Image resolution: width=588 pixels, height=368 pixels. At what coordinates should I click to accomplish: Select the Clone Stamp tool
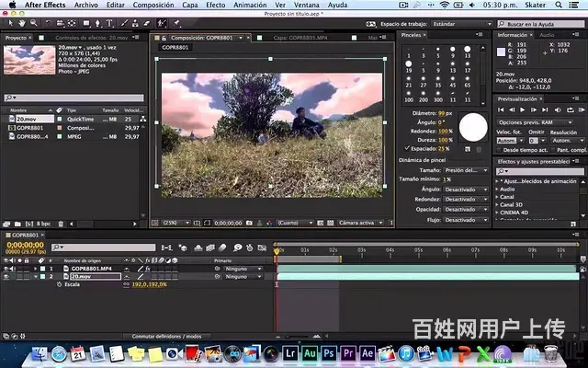[135, 23]
